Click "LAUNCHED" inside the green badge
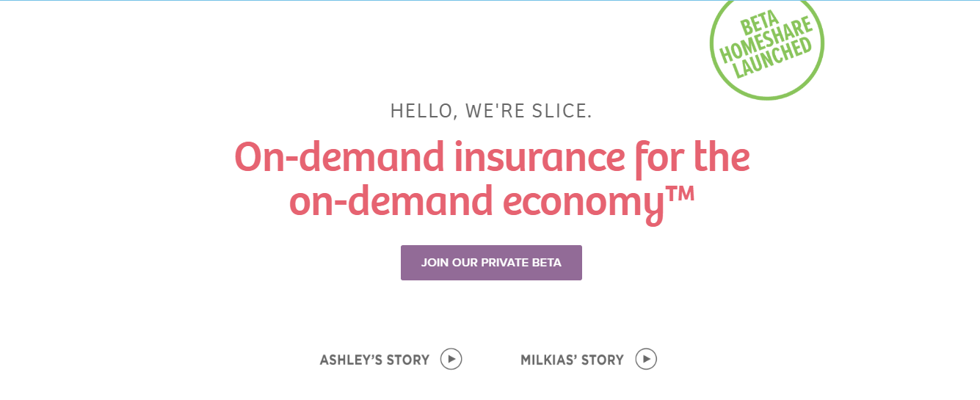 (774, 60)
